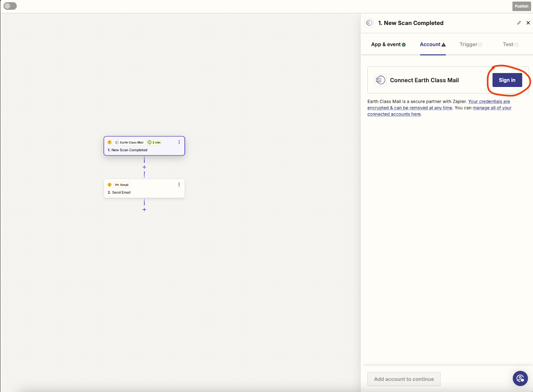Image resolution: width=533 pixels, height=392 pixels.
Task: Click the 2 min polling badge
Action: (x=154, y=142)
